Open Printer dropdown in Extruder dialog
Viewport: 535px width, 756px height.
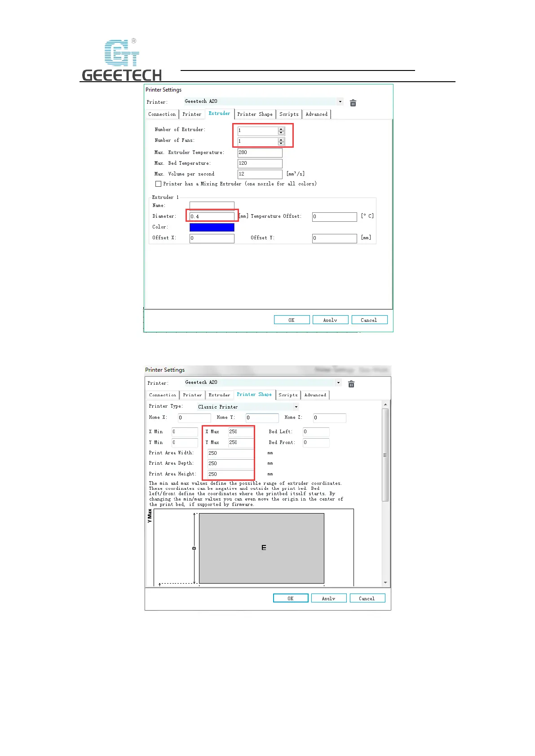340,101
